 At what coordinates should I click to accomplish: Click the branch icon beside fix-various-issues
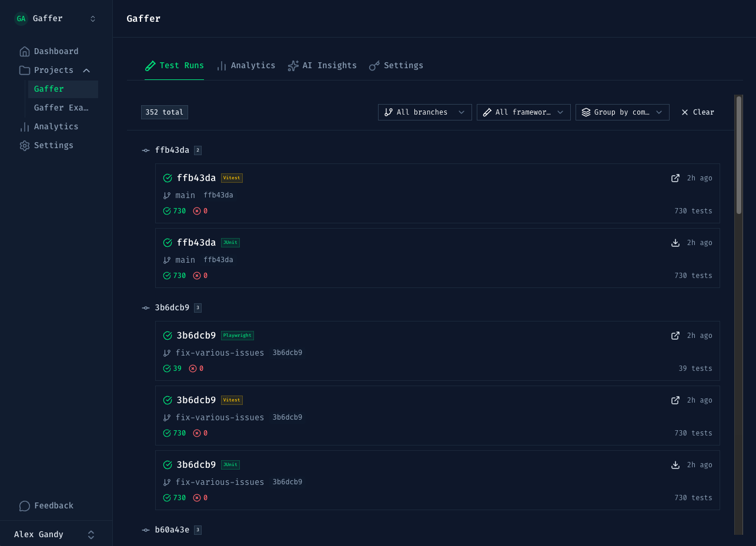click(x=166, y=353)
